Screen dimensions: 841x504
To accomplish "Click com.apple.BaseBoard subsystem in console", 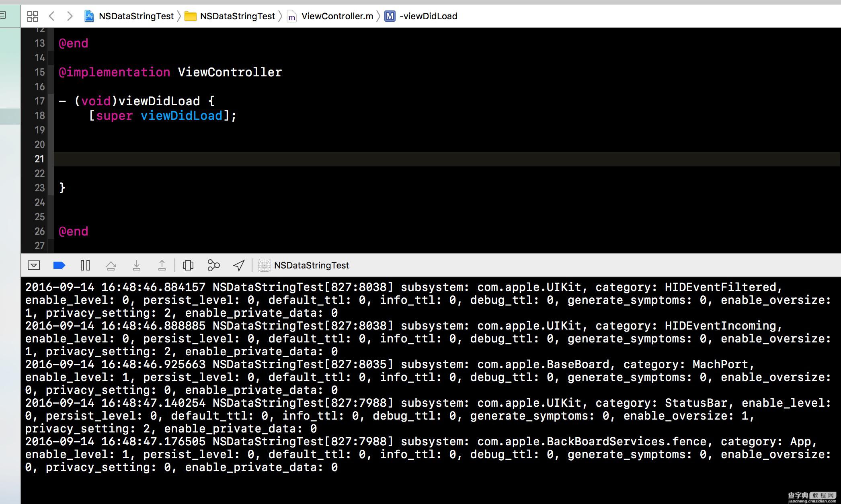I will click(x=544, y=364).
